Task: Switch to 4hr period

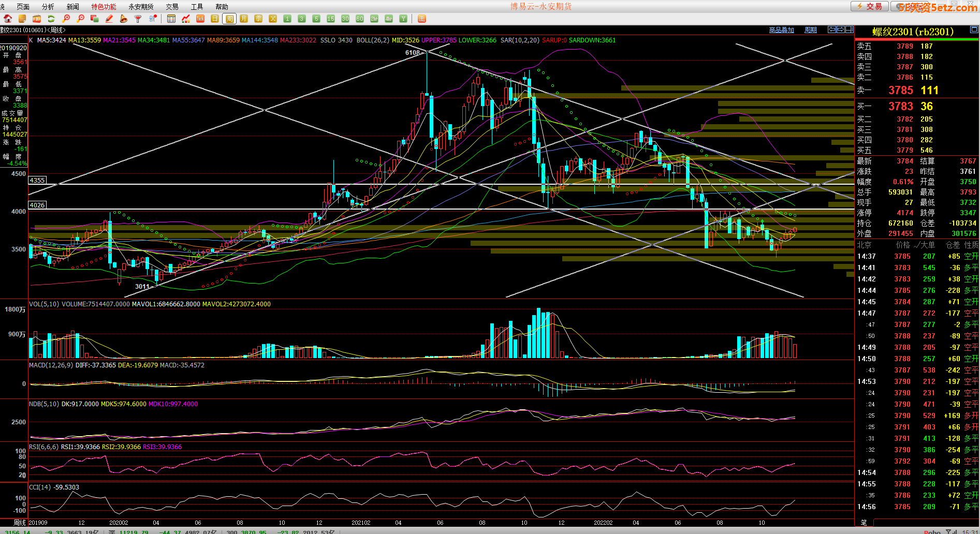Action: [x=389, y=19]
